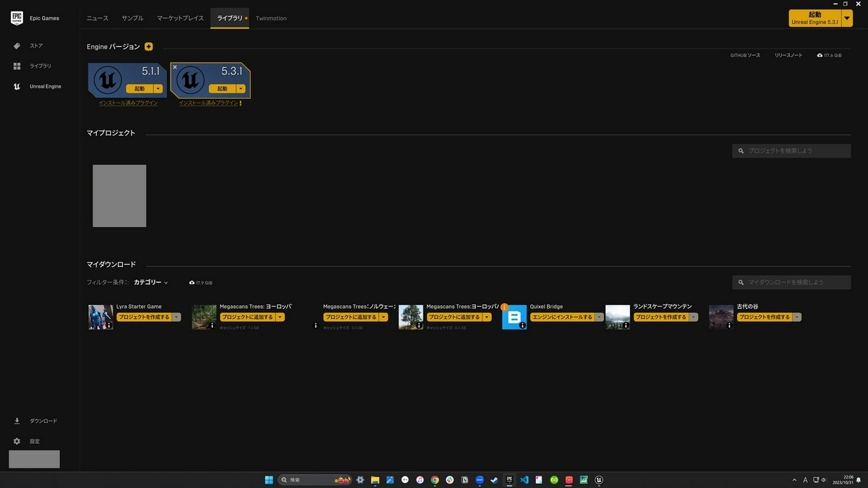Screen dimensions: 868x488
Task: Click ランドスケープマウンテン thumbnail
Action: coord(618,317)
